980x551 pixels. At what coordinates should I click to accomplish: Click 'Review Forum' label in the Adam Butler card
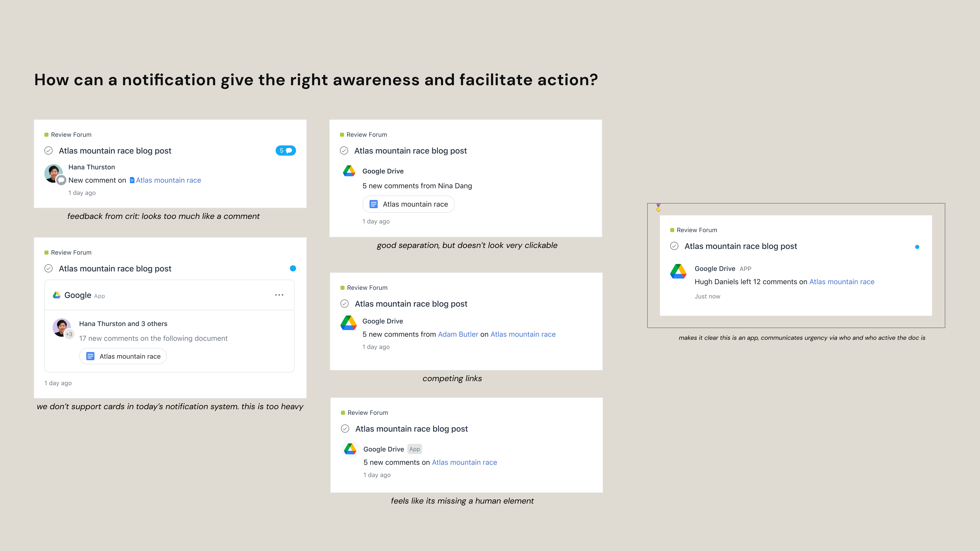[x=367, y=288]
